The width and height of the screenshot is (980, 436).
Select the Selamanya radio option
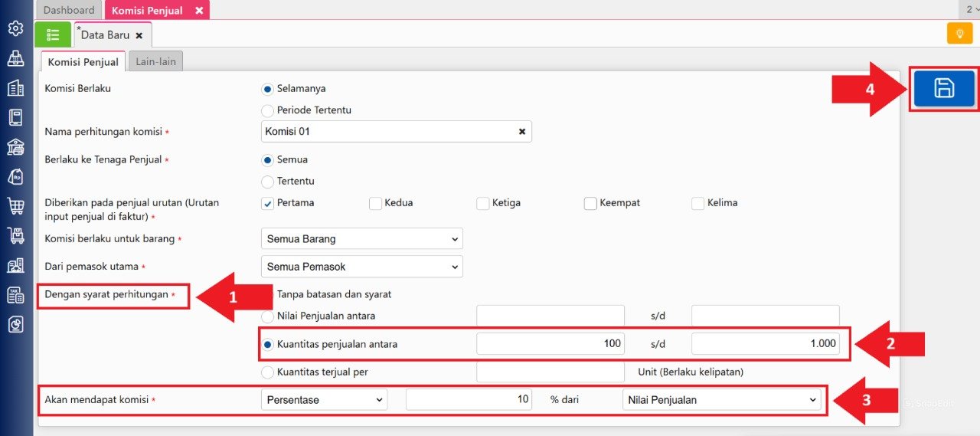point(267,89)
